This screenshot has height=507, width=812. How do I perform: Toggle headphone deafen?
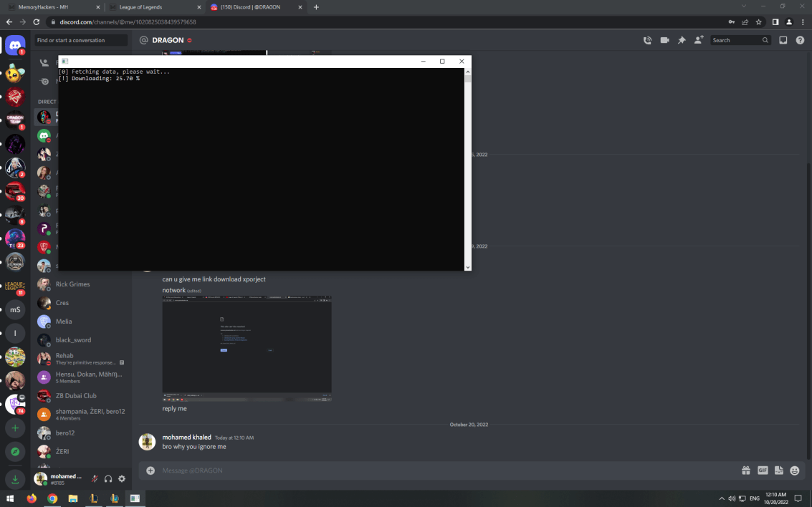pyautogui.click(x=108, y=479)
